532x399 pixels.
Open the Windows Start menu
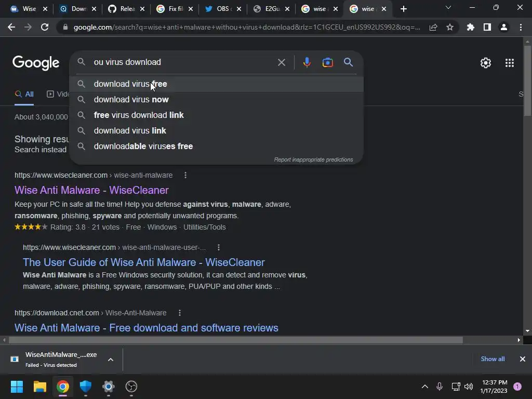(x=17, y=387)
